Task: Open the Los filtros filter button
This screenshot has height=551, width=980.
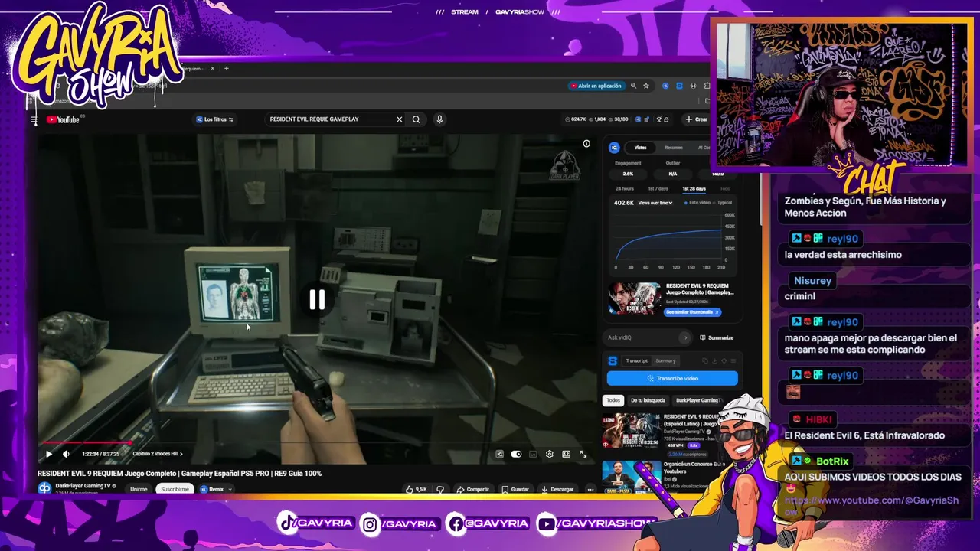Action: pos(214,119)
